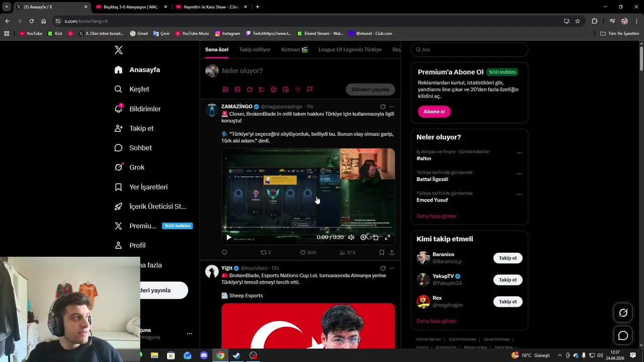Open more options on Yiğit post
The width and height of the screenshot is (644, 362).
point(392,268)
